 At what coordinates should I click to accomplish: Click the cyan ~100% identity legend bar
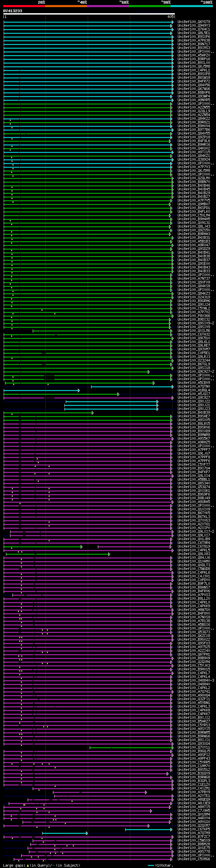coord(192,6)
